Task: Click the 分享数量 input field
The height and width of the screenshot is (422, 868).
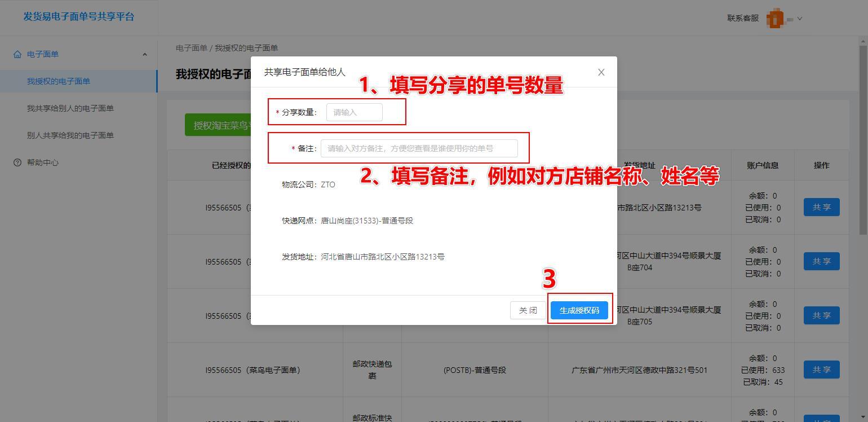Action: point(354,112)
